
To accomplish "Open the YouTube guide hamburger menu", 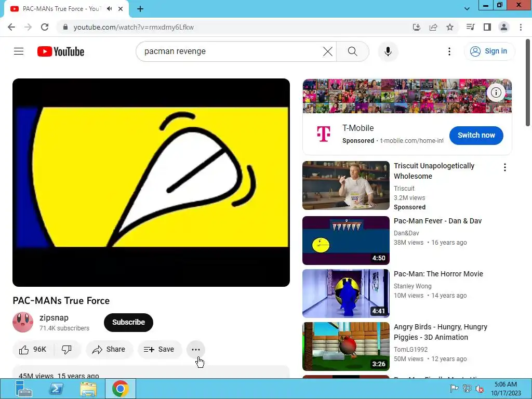I will (19, 51).
